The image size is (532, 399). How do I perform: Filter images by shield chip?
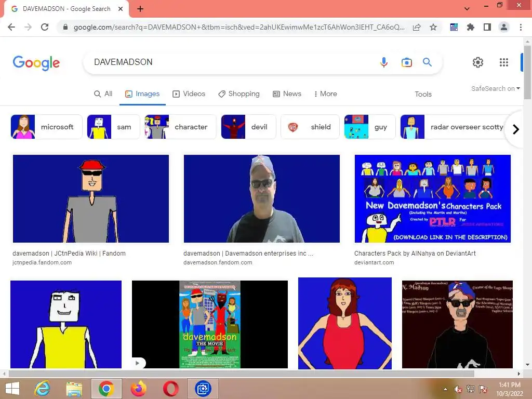310,127
